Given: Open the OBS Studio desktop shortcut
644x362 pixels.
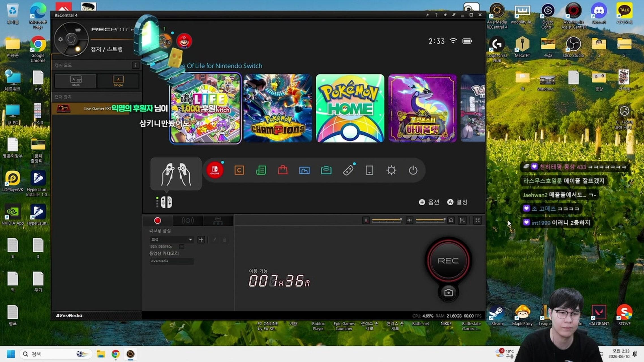Looking at the screenshot, I should (573, 47).
